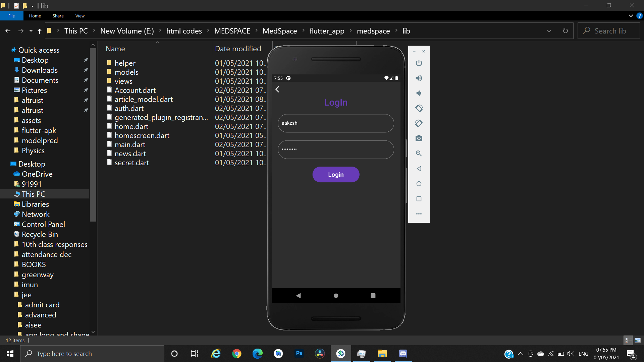Open the Share ribbon tab
Screen dimensions: 644x362
[58, 16]
